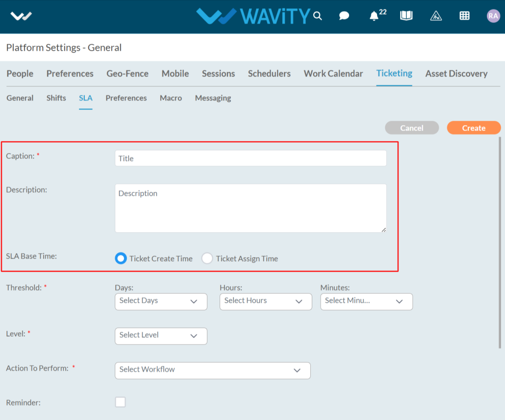Select Ticket Assign Time radio button
The height and width of the screenshot is (420, 505).
pos(207,258)
